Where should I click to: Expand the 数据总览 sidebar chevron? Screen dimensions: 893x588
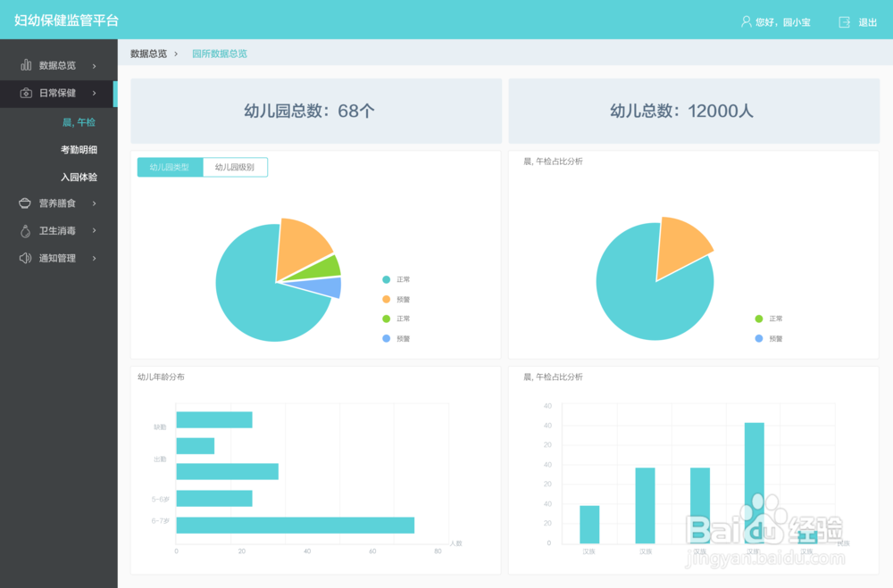click(95, 66)
